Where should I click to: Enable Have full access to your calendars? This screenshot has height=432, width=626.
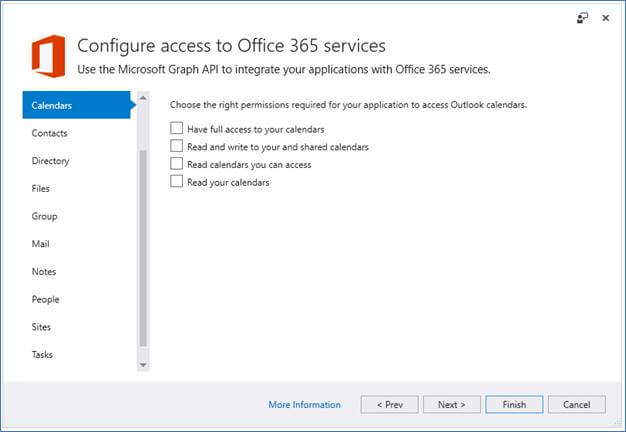[x=176, y=128]
